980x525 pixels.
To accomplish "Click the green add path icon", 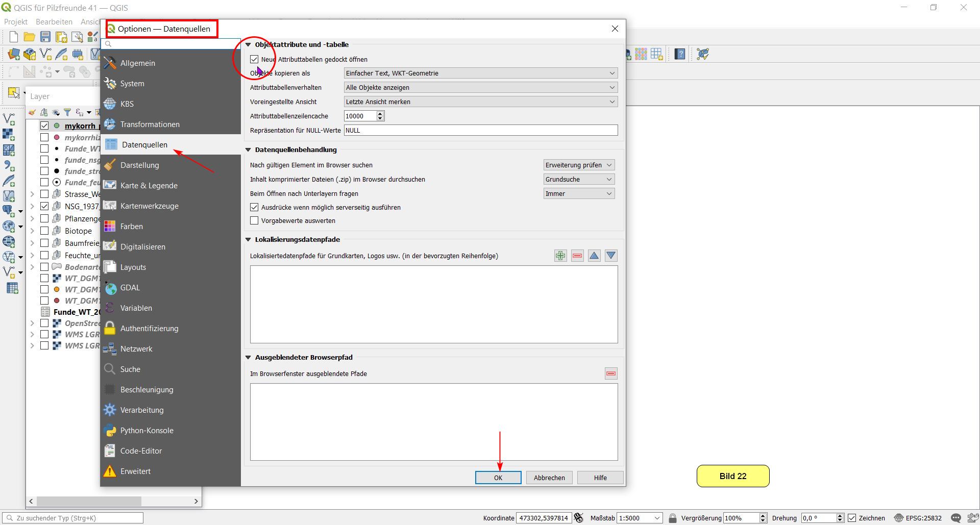I will click(560, 256).
